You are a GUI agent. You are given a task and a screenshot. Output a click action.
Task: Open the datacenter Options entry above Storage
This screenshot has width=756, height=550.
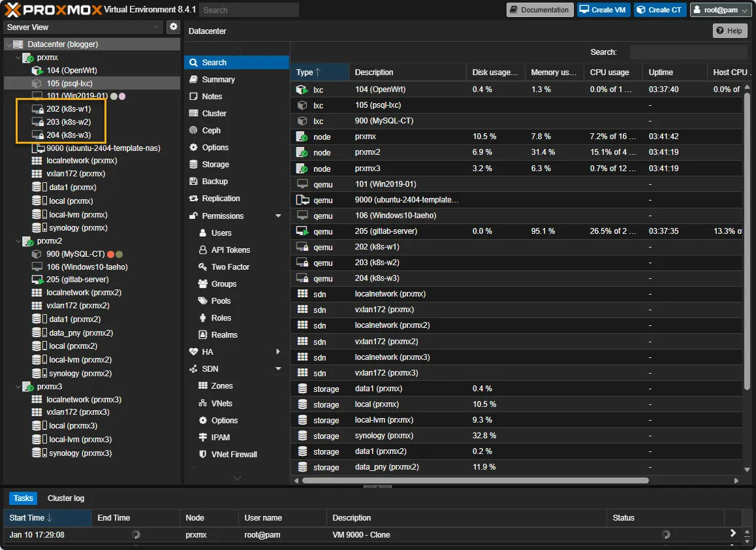click(236, 147)
